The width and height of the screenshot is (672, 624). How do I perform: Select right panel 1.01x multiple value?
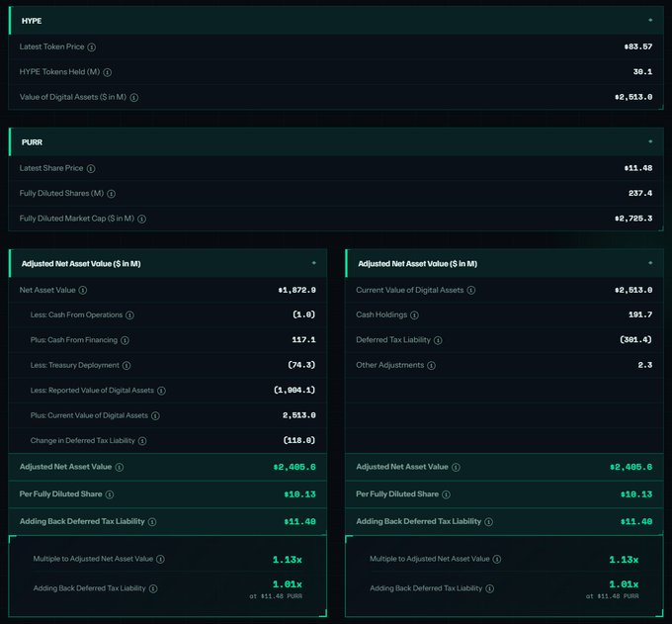coord(624,584)
